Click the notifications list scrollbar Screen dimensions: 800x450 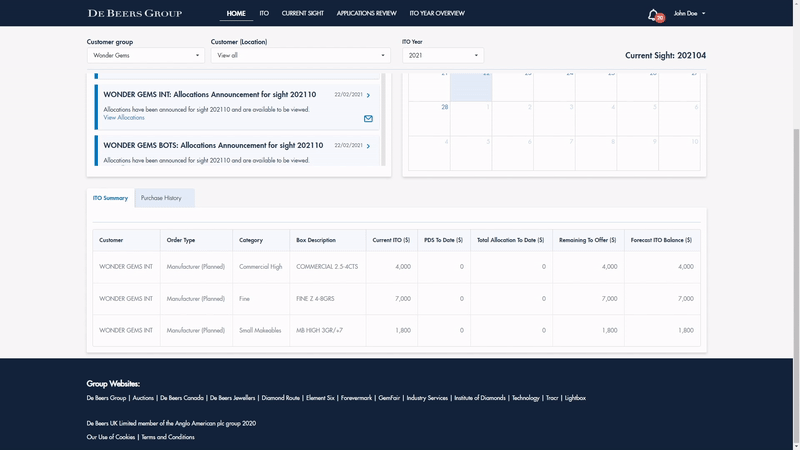(x=383, y=119)
